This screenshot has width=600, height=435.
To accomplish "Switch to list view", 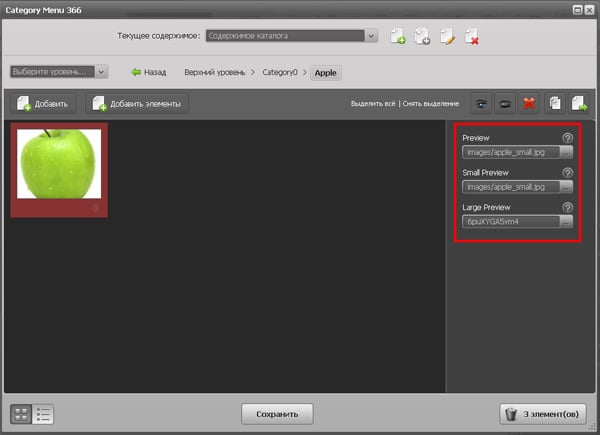I will 43,414.
